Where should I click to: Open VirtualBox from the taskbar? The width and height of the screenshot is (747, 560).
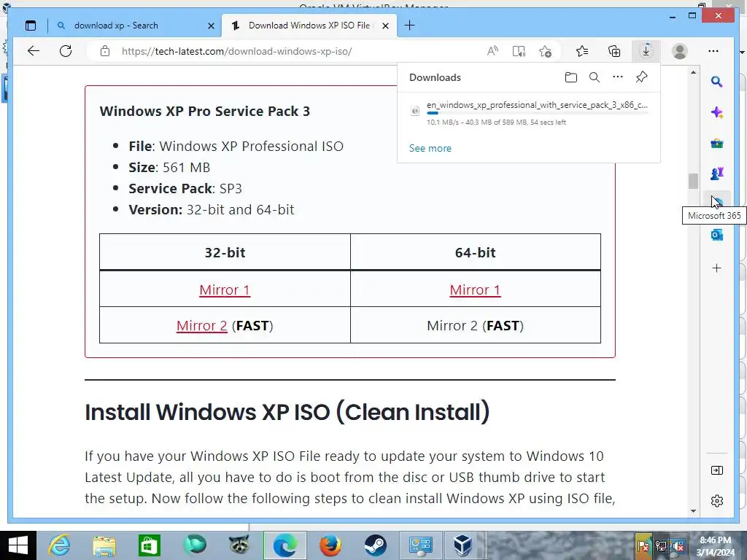[462, 545]
